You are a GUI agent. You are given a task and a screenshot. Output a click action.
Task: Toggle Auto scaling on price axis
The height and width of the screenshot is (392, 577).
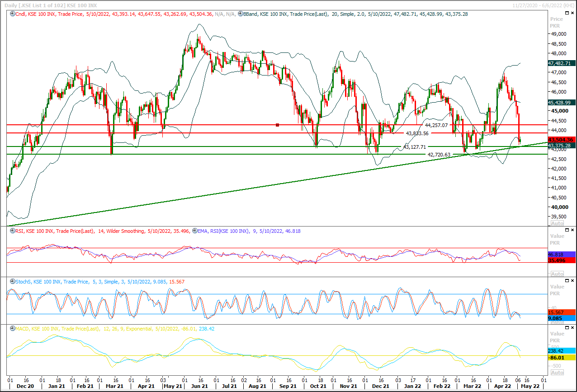557,223
